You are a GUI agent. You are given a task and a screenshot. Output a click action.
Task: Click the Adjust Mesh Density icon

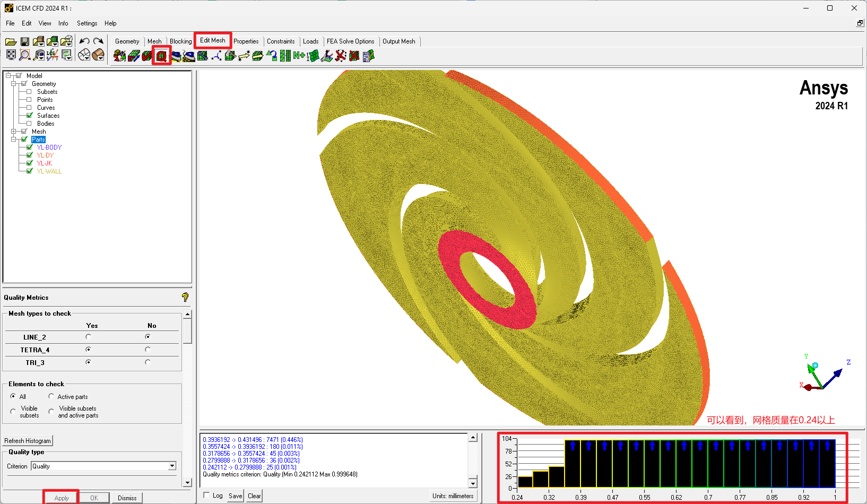tap(285, 56)
